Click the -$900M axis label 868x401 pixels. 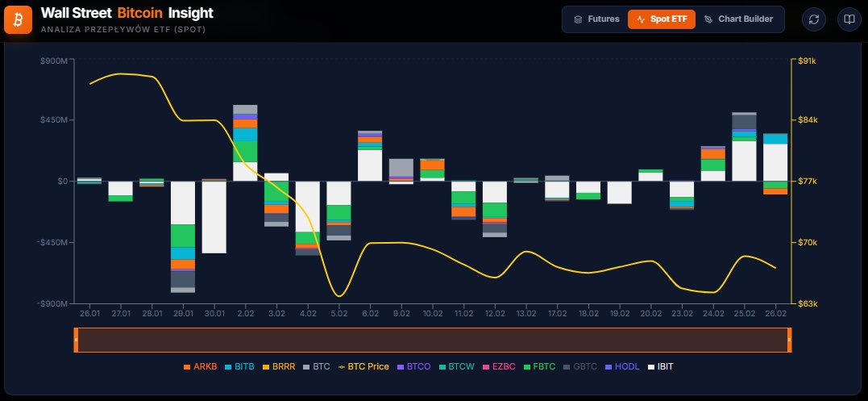point(52,303)
